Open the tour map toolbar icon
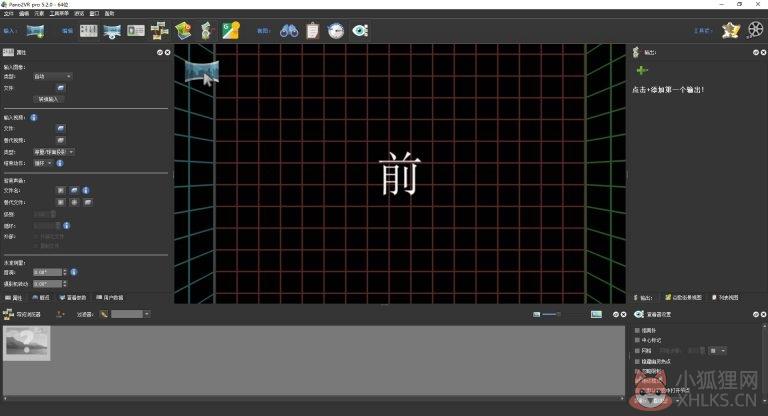The width and height of the screenshot is (768, 416). tap(183, 31)
